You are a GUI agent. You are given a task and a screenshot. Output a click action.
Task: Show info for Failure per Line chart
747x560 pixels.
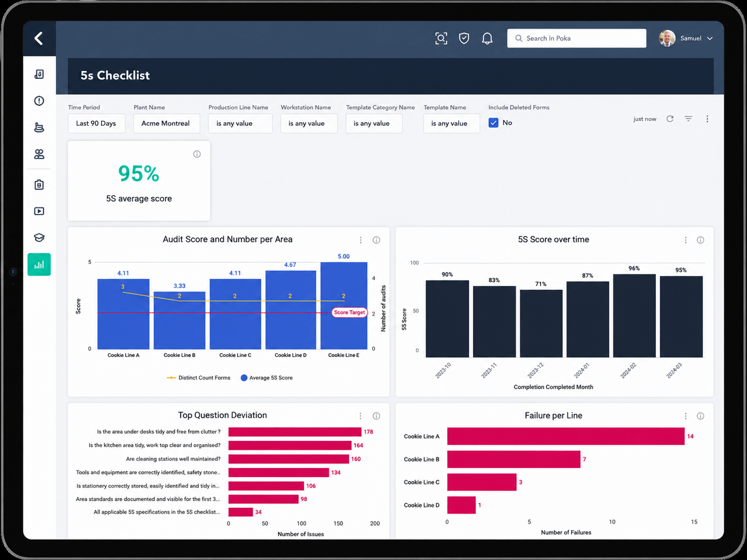pos(701,416)
